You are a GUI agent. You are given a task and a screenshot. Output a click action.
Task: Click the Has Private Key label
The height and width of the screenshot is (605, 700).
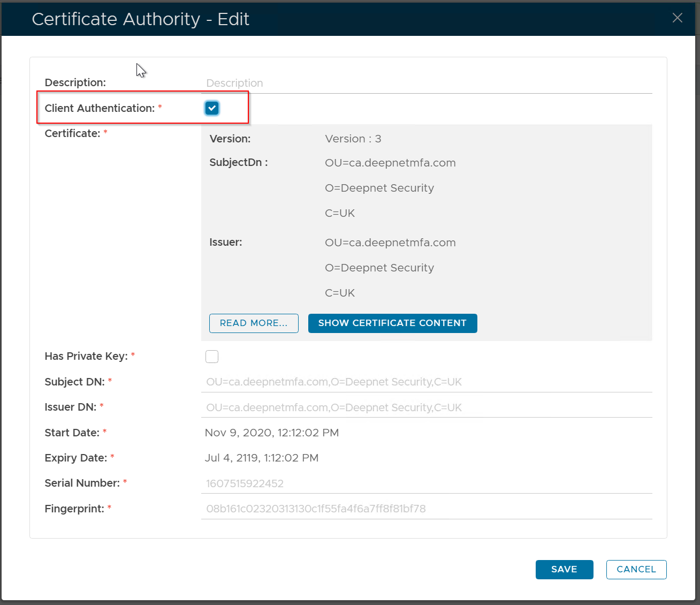click(x=86, y=357)
